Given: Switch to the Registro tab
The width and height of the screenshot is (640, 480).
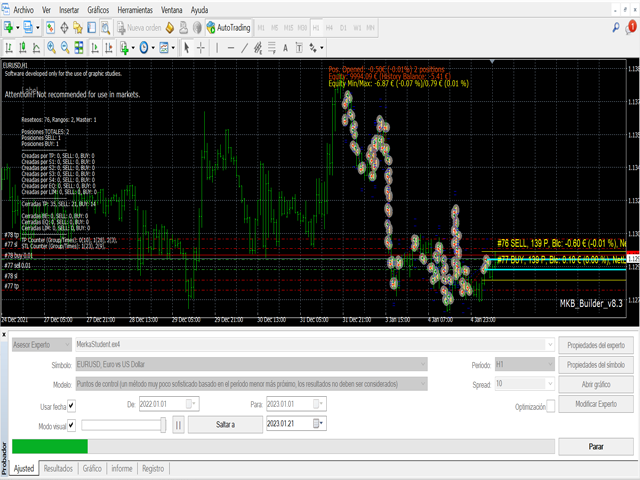Looking at the screenshot, I should [153, 469].
